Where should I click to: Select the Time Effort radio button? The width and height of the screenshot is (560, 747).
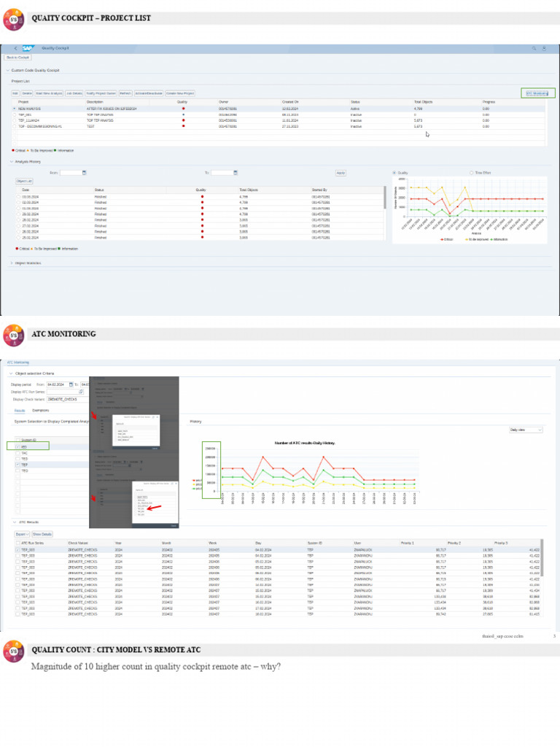(x=472, y=173)
